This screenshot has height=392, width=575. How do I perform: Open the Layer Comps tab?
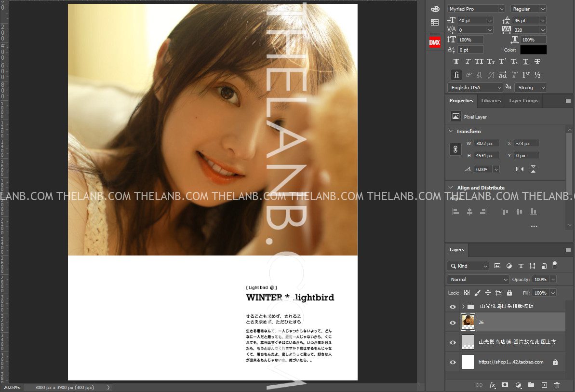coord(523,101)
